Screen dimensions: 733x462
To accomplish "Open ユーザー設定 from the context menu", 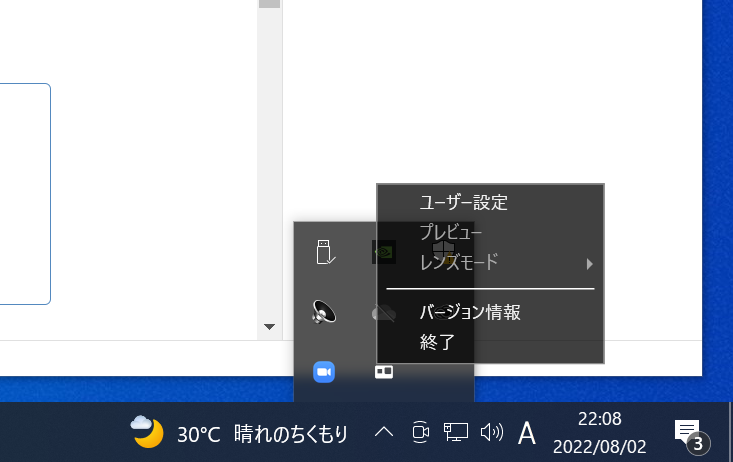I will click(x=490, y=202).
